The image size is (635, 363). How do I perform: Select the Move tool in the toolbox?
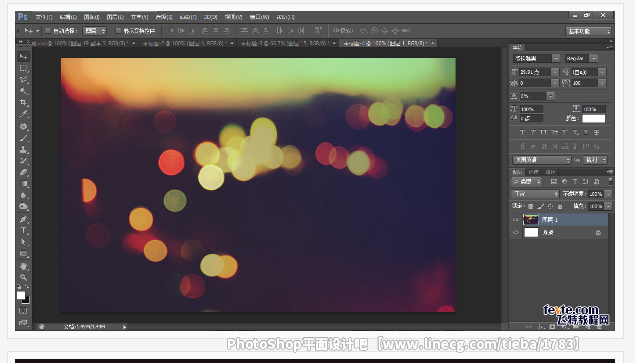[x=23, y=56]
